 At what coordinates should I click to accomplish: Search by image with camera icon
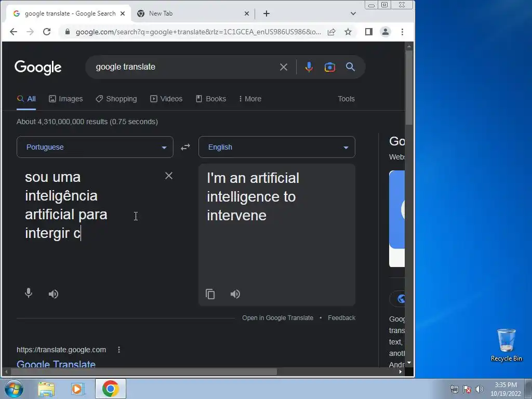coord(330,67)
